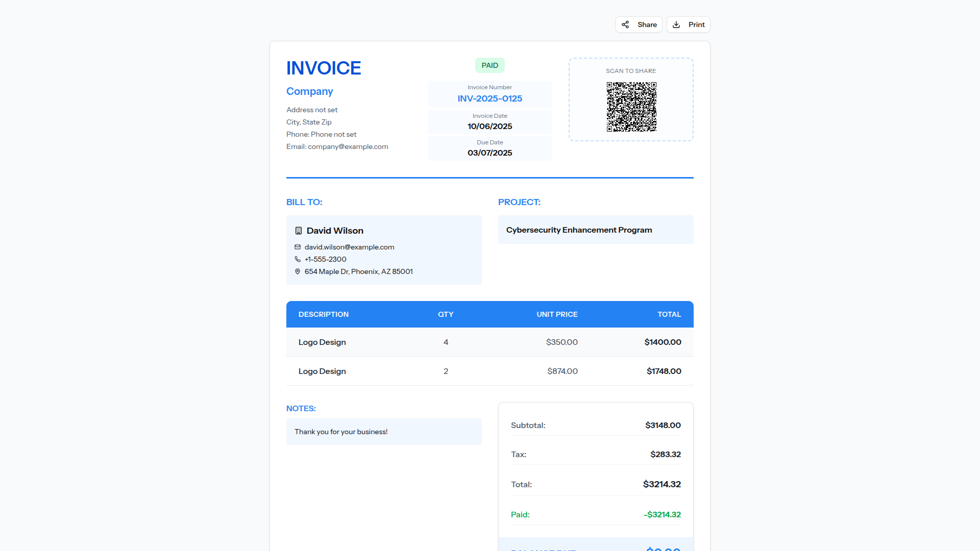980x551 pixels.
Task: Select invoice number INV-2025-0125
Action: click(489, 98)
